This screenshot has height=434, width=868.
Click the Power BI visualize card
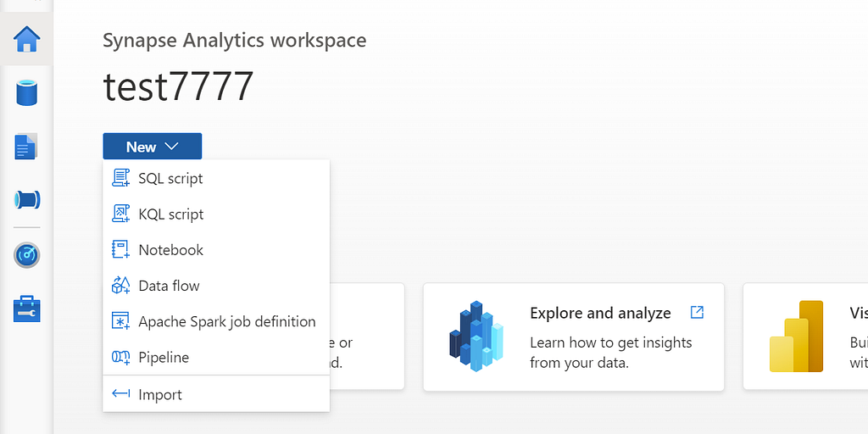(805, 337)
